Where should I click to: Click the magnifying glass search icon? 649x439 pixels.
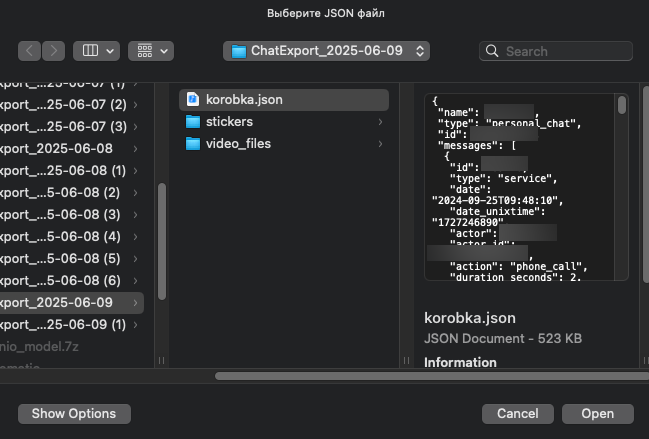(x=492, y=51)
